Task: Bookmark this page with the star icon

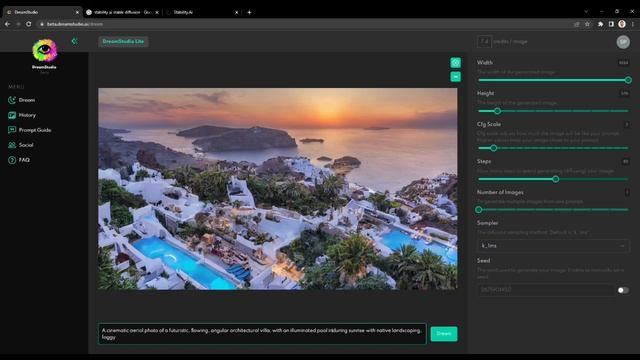Action: click(587, 24)
